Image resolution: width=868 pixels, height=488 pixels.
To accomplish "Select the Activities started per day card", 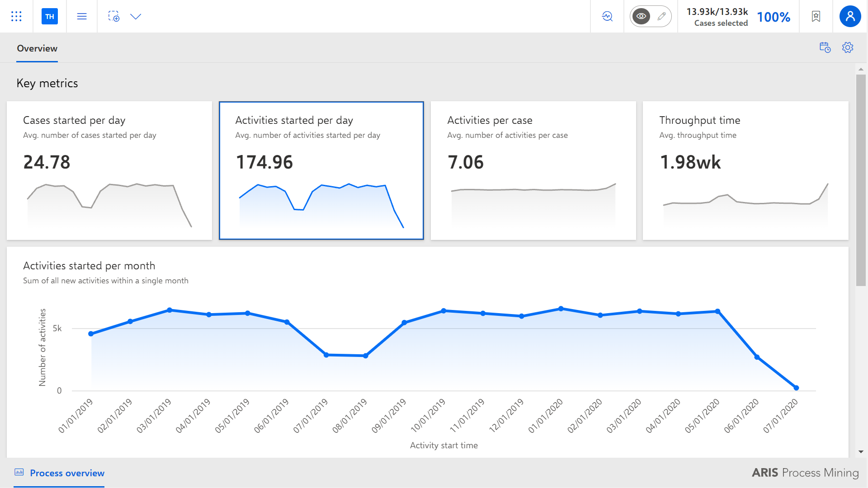I will pos(321,170).
